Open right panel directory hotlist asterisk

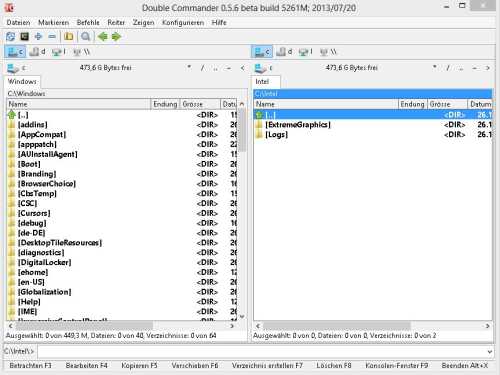[435, 68]
